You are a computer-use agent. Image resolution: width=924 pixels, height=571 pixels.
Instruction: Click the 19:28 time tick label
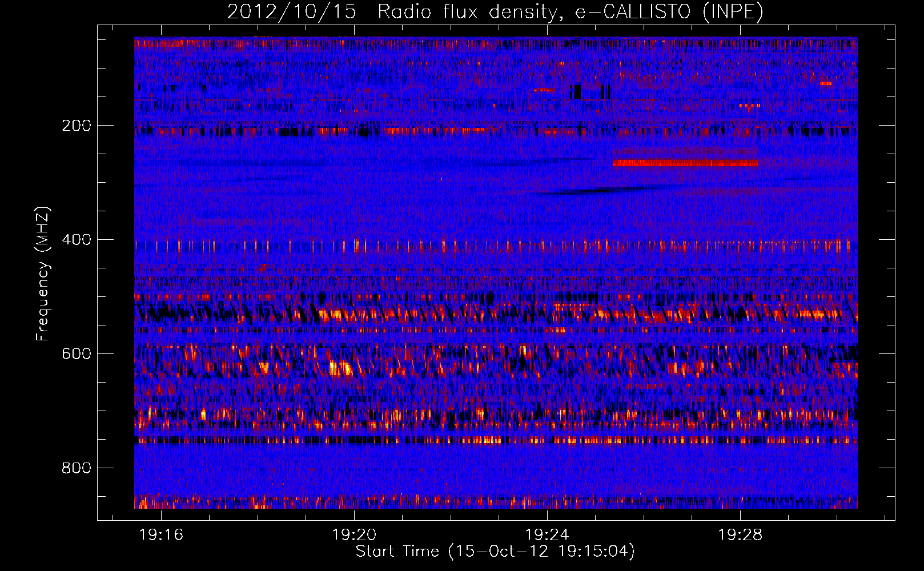[x=740, y=535]
